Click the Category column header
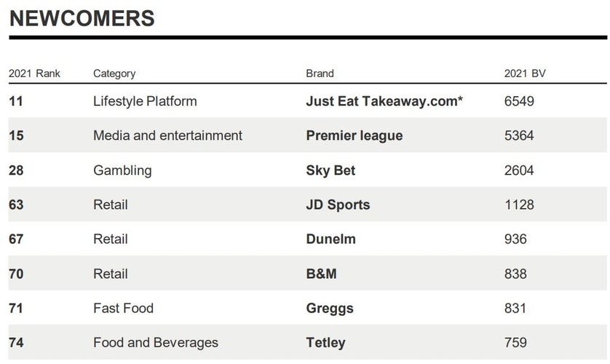This screenshot has width=610, height=364. (114, 74)
